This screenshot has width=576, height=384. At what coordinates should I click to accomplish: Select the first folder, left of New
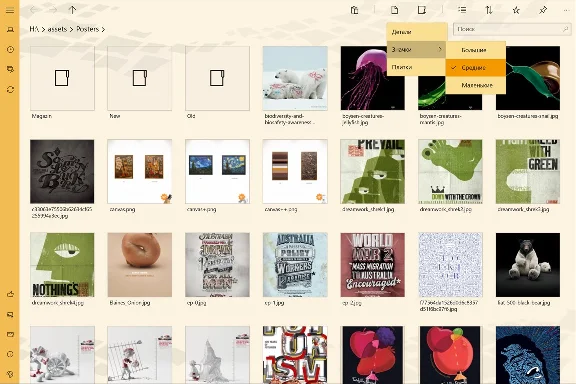pos(62,78)
